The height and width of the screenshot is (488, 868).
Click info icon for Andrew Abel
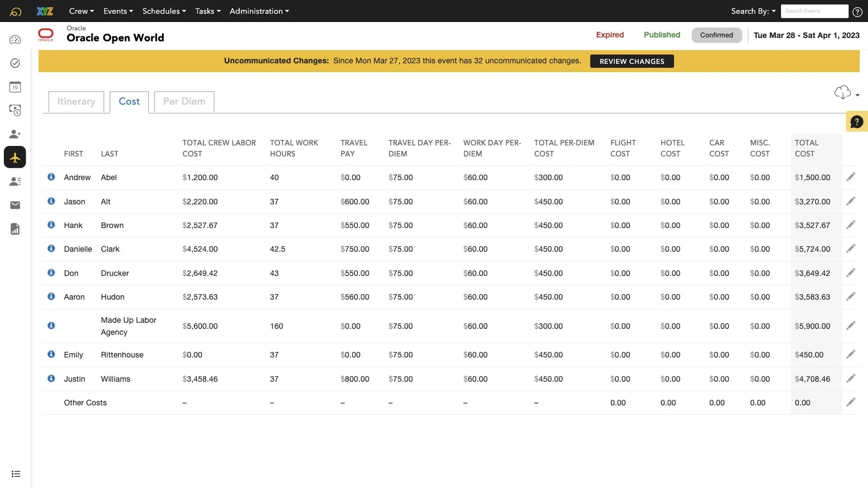coord(51,177)
